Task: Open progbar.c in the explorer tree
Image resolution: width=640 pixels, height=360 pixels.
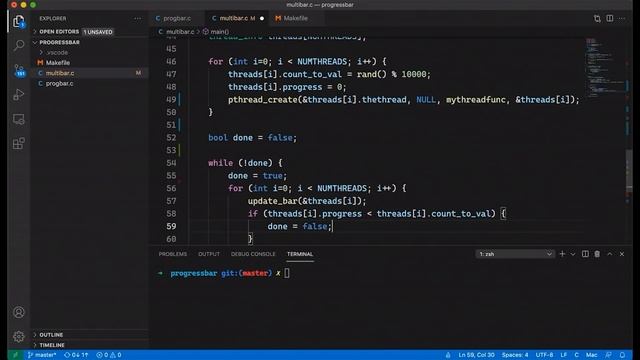Action: 90,83
